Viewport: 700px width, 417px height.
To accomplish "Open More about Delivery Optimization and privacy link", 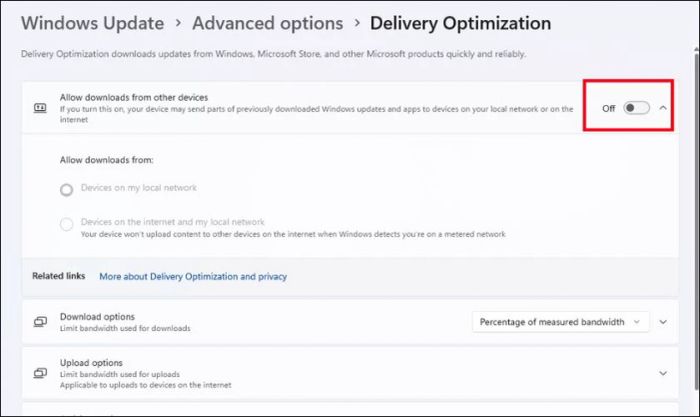I will [193, 276].
